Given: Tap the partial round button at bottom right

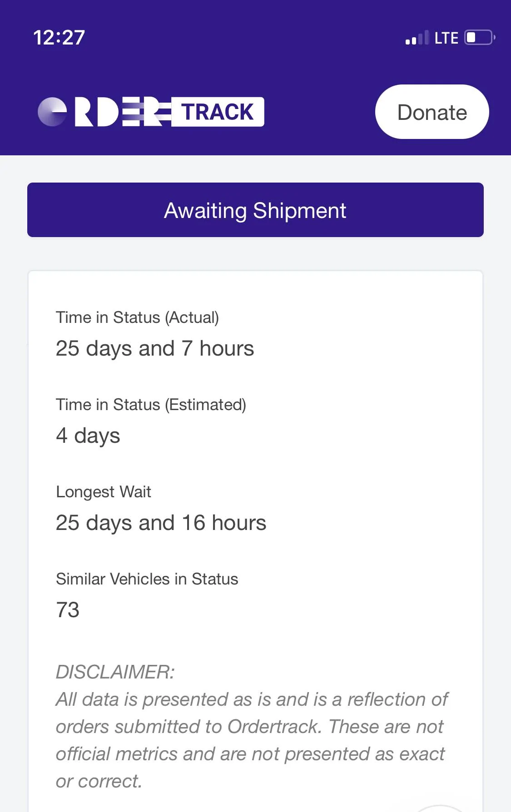Looking at the screenshot, I should 440,808.
